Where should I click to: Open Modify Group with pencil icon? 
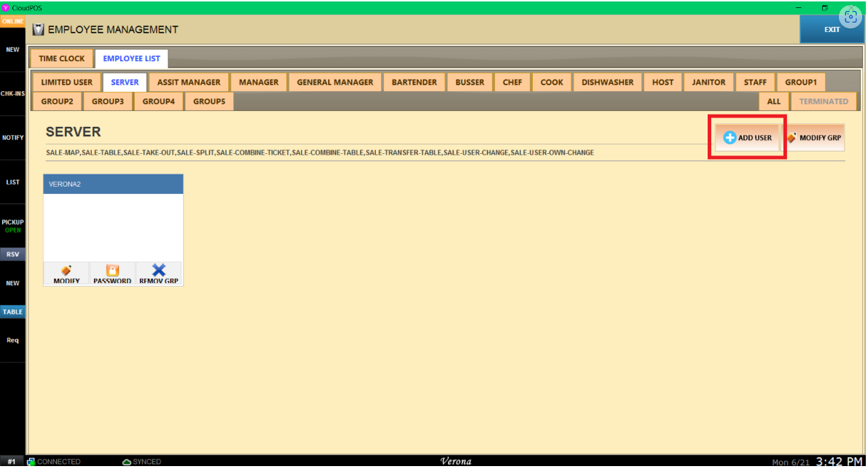pyautogui.click(x=791, y=138)
